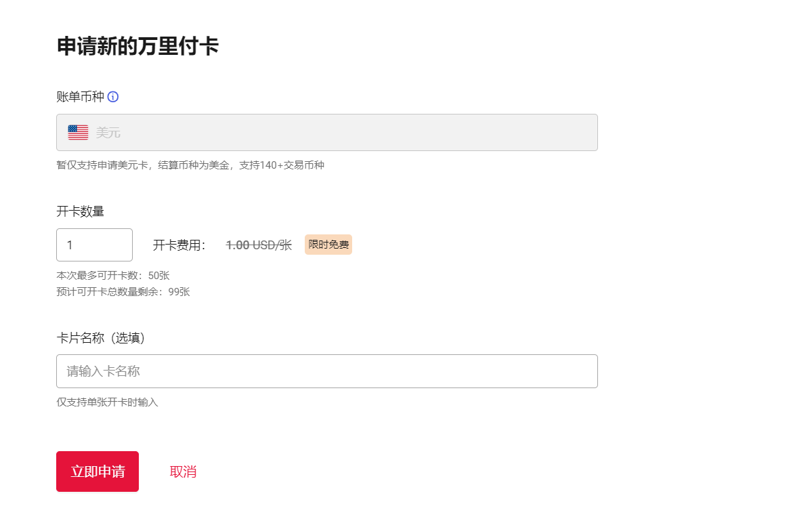Click the 仅支持单张开卡时输入 helper text

click(x=107, y=402)
